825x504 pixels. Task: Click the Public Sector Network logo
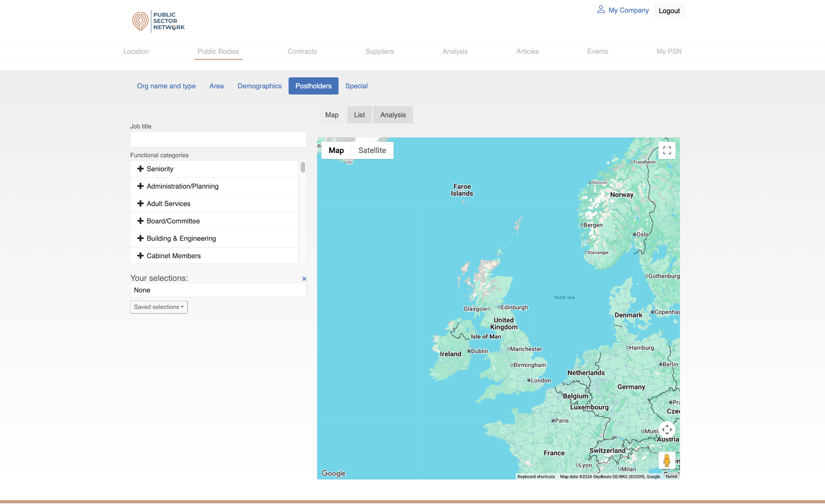(158, 21)
